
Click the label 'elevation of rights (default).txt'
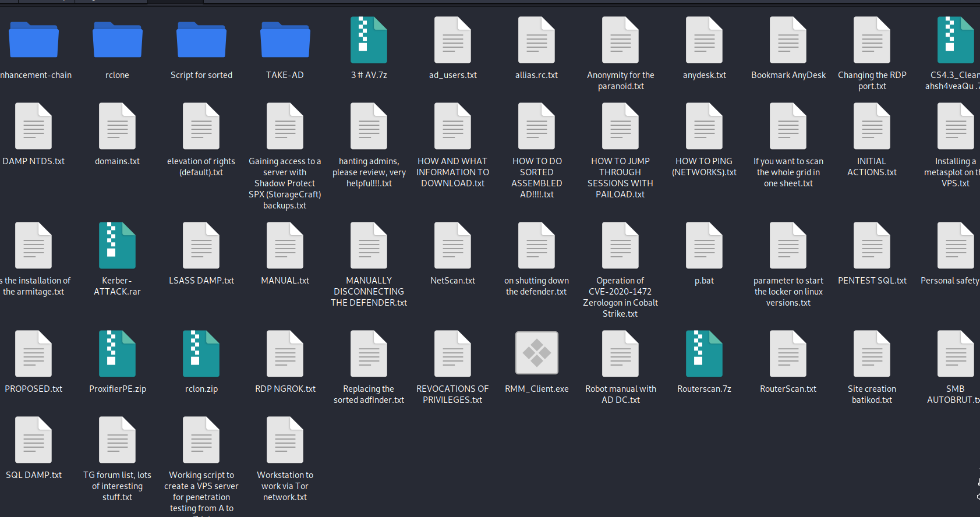[201, 167]
